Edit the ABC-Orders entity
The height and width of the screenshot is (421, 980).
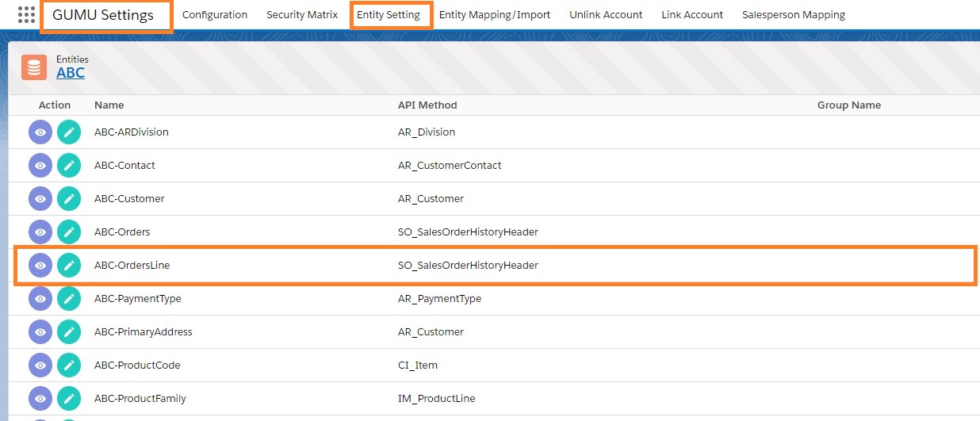pyautogui.click(x=69, y=232)
